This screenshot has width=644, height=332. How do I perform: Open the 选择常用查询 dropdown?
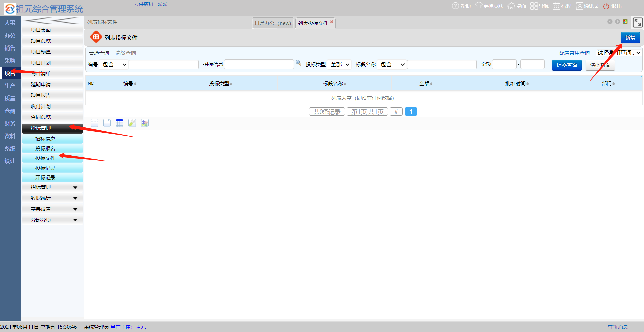point(619,53)
